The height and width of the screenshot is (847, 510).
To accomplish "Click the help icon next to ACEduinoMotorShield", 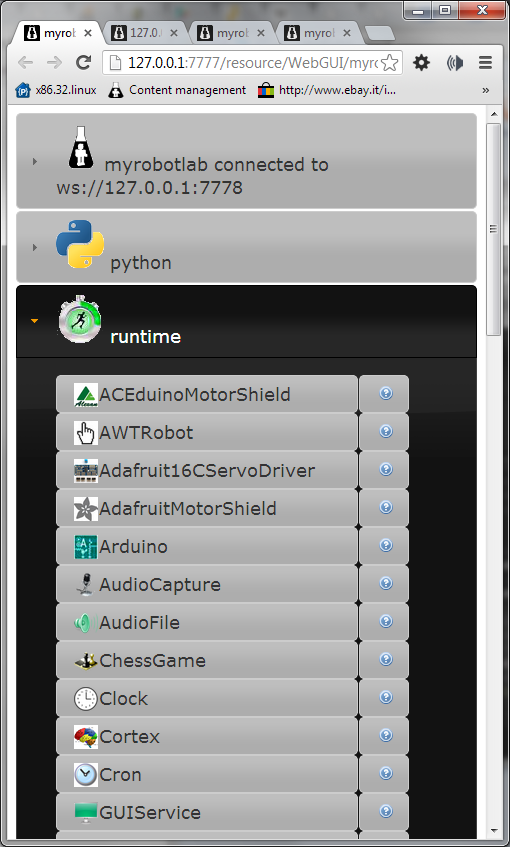I will pyautogui.click(x=385, y=394).
